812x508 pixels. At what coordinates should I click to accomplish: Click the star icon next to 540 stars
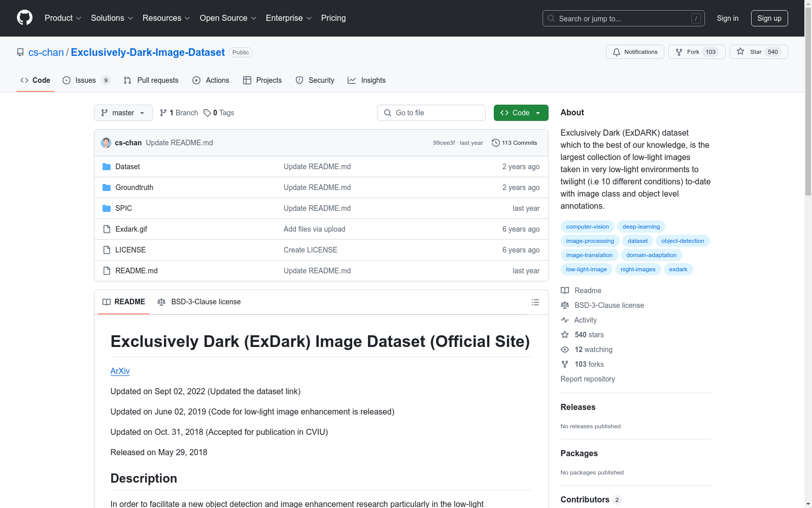(x=565, y=335)
